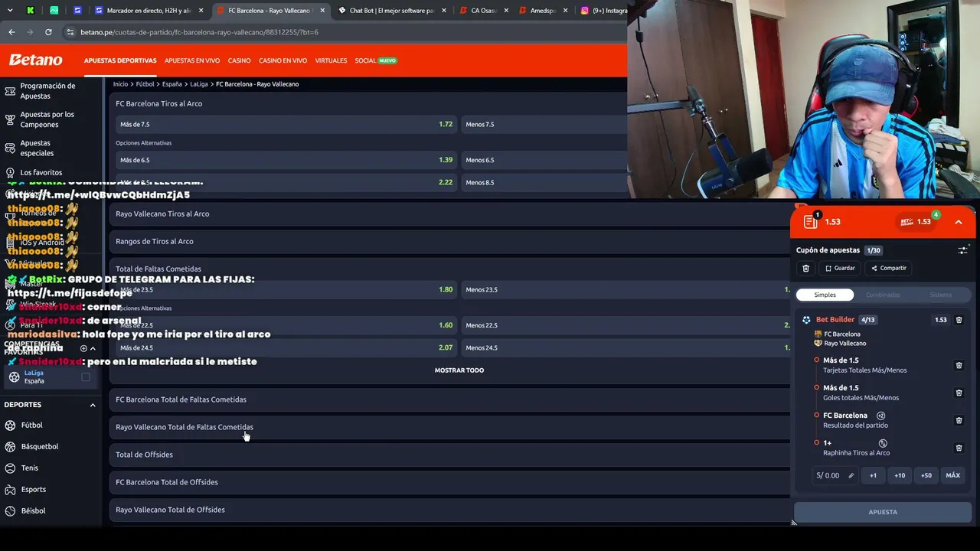The image size is (980, 551).
Task: Select Más de 7.5 odds 1.72
Action: click(286, 124)
